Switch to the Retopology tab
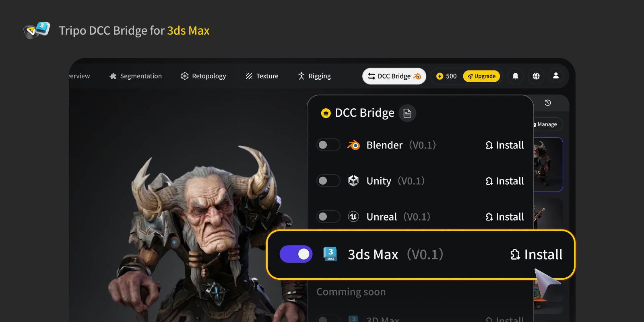 pyautogui.click(x=204, y=76)
